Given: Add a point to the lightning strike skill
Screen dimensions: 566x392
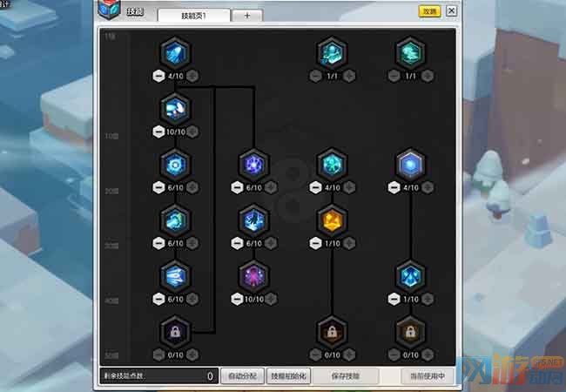Looking at the screenshot, I should coord(271,243).
